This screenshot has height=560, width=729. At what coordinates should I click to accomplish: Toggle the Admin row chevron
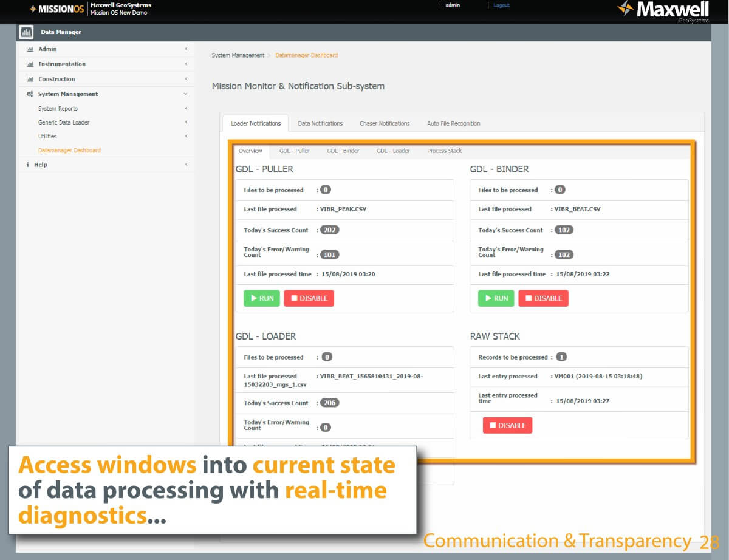pyautogui.click(x=186, y=49)
